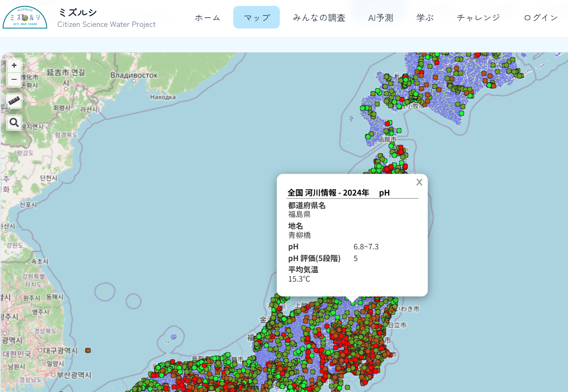Click popup title 全国 河川情報 - 2024年
This screenshot has height=392, width=568.
point(328,193)
